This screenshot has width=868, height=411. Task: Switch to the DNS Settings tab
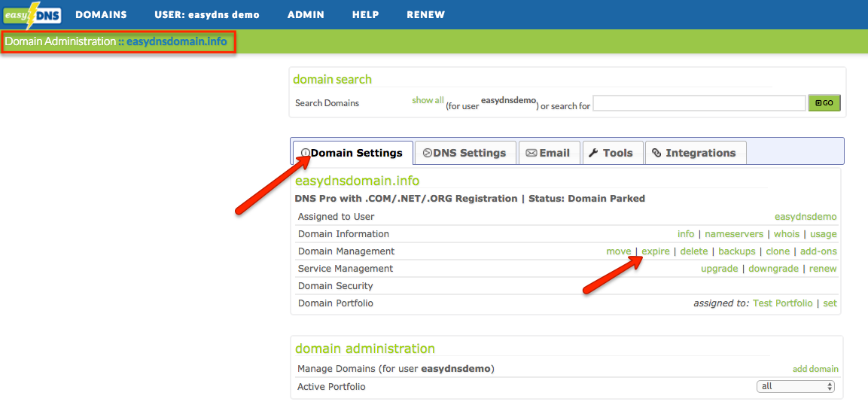(x=465, y=153)
